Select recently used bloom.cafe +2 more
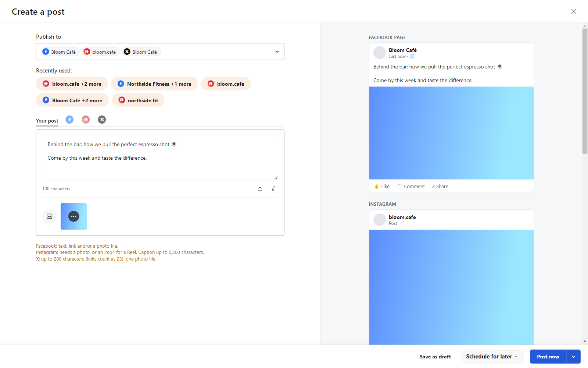 click(72, 84)
